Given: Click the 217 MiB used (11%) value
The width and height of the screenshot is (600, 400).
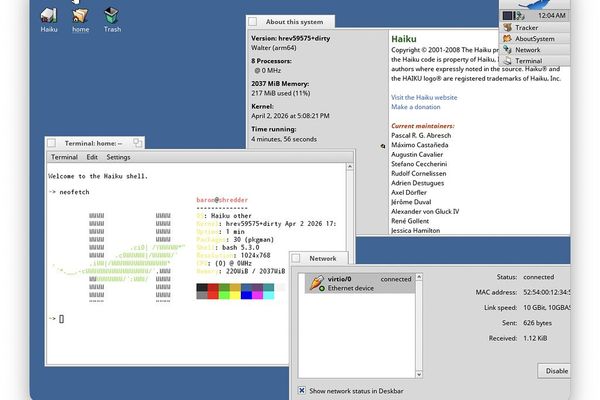Looking at the screenshot, I should [x=280, y=93].
